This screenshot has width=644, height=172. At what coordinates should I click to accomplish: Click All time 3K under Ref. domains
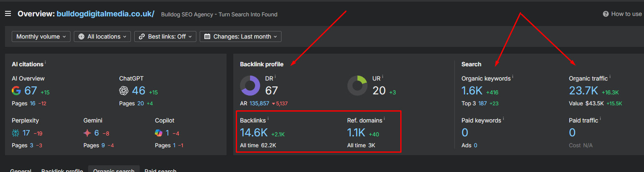click(x=361, y=145)
